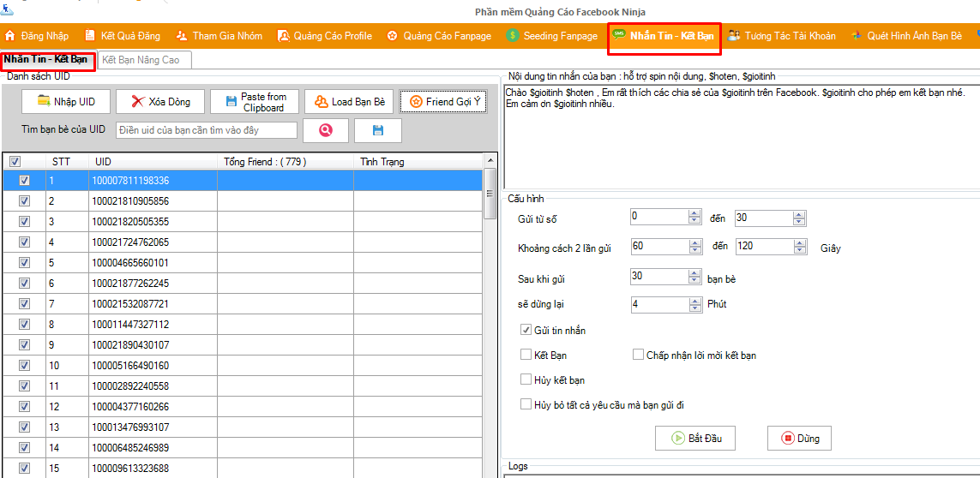Open the Quảng Cáo Profile menu
The height and width of the screenshot is (478, 980).
coord(325,36)
